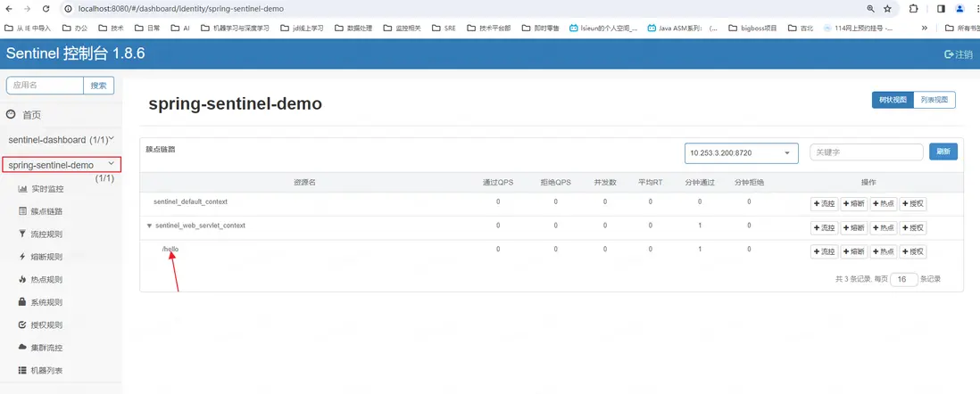The height and width of the screenshot is (394, 980).
Task: Switch to 树状视图 tree view
Action: (x=893, y=100)
